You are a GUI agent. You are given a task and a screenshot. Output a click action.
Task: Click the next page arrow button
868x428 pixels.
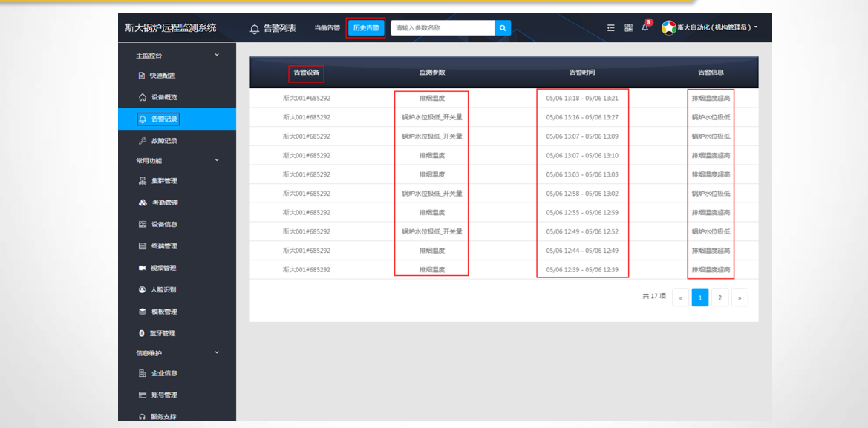[x=739, y=298]
